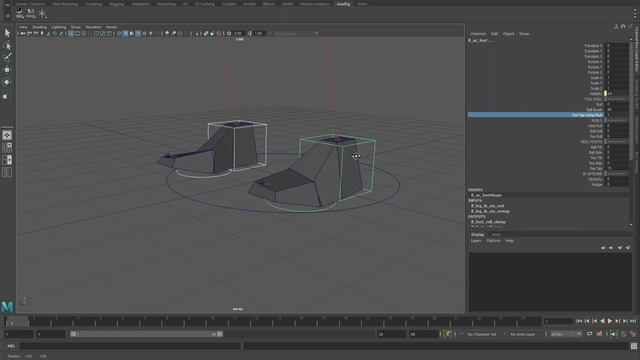Activate the Move tool in the toolbox
Viewport: 640px width, 360px height.
(7, 70)
